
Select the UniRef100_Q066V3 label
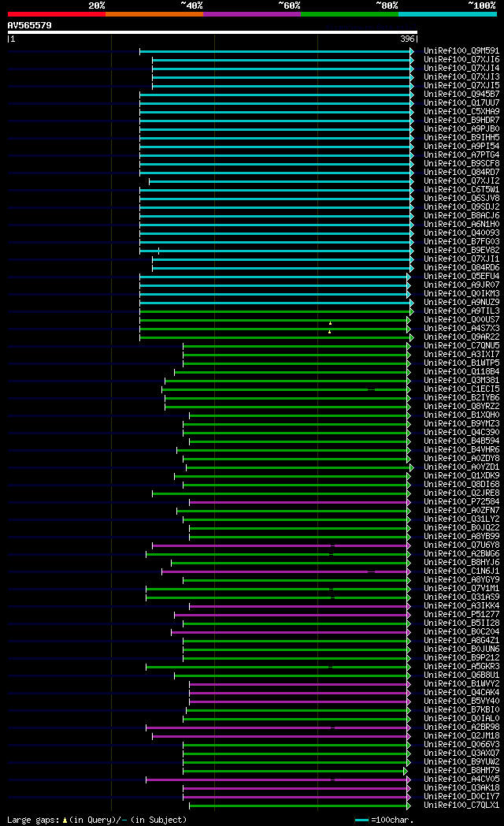[461, 745]
